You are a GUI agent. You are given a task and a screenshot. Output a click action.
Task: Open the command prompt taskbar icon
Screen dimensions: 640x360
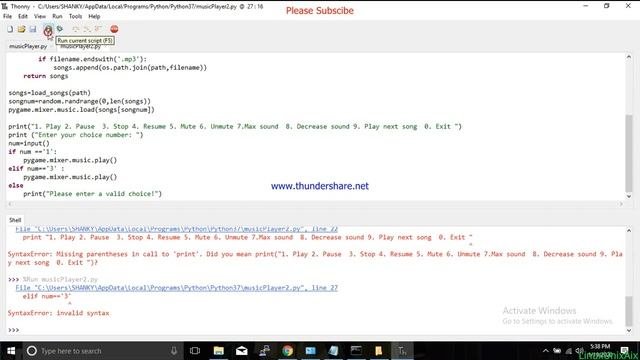(x=356, y=351)
